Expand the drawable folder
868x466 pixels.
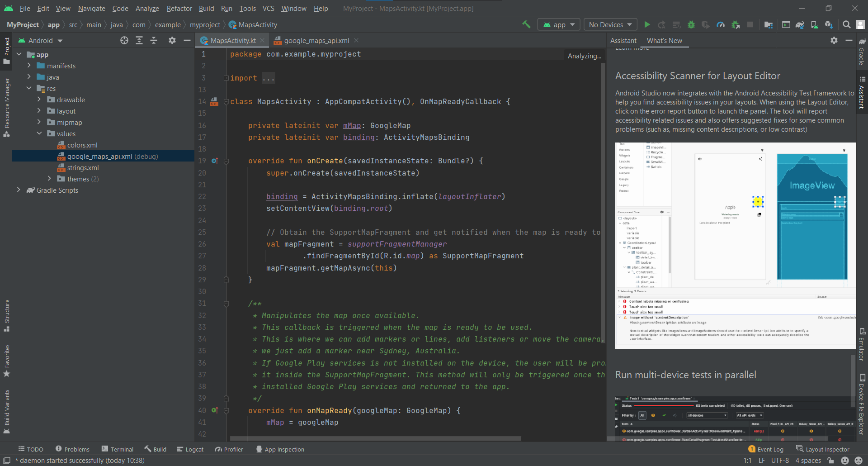click(39, 100)
